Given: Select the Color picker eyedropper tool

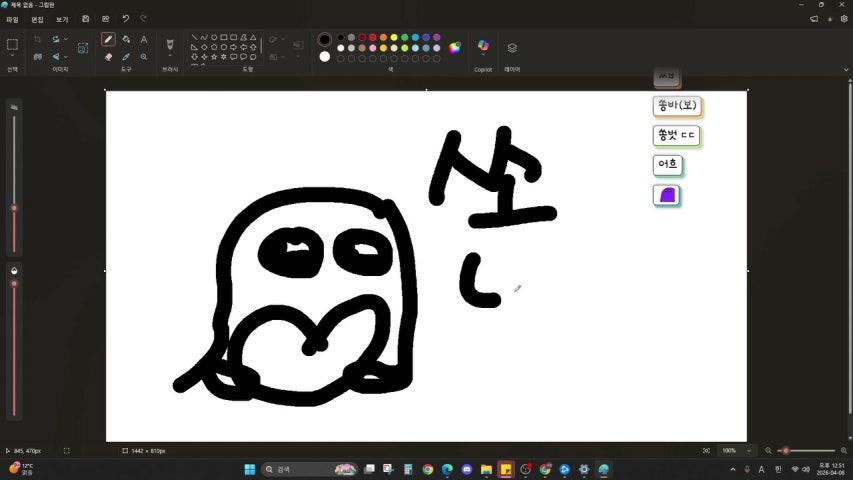Looking at the screenshot, I should coord(126,57).
